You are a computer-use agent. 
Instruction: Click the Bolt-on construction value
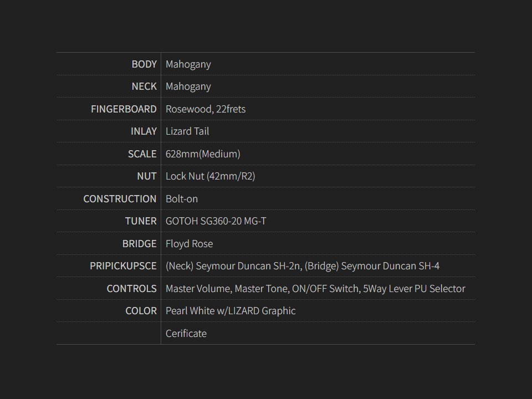tap(182, 199)
